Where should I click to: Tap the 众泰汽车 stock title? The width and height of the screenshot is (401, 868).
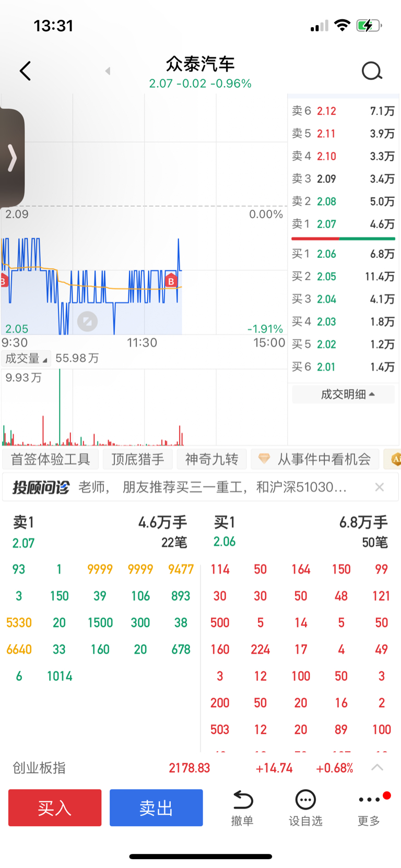[x=200, y=64]
